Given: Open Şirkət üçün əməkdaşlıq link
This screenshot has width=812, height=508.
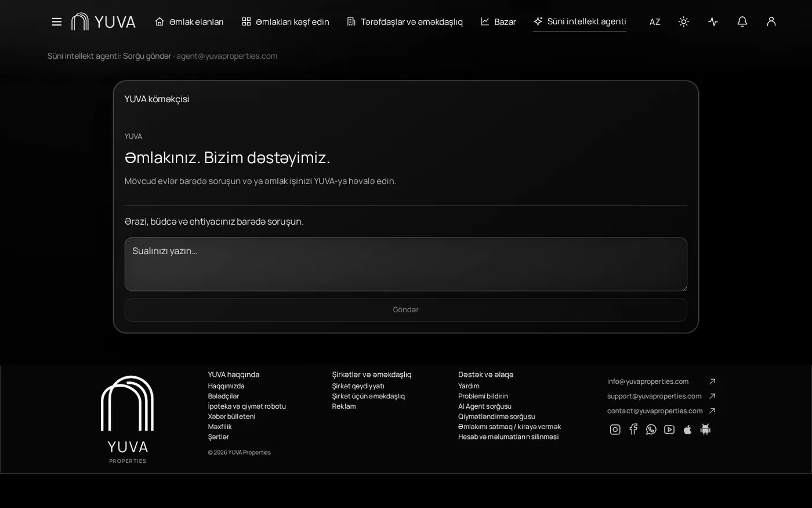Looking at the screenshot, I should pyautogui.click(x=368, y=396).
